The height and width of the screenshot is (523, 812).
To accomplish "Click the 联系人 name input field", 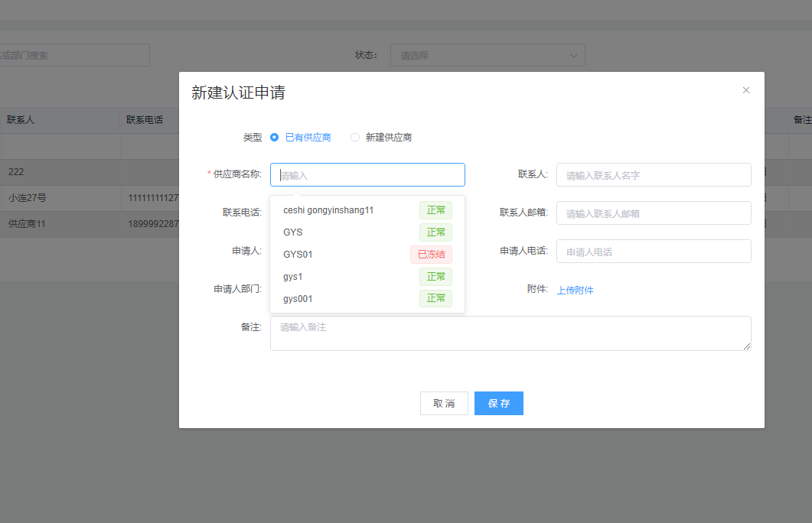I will [653, 175].
